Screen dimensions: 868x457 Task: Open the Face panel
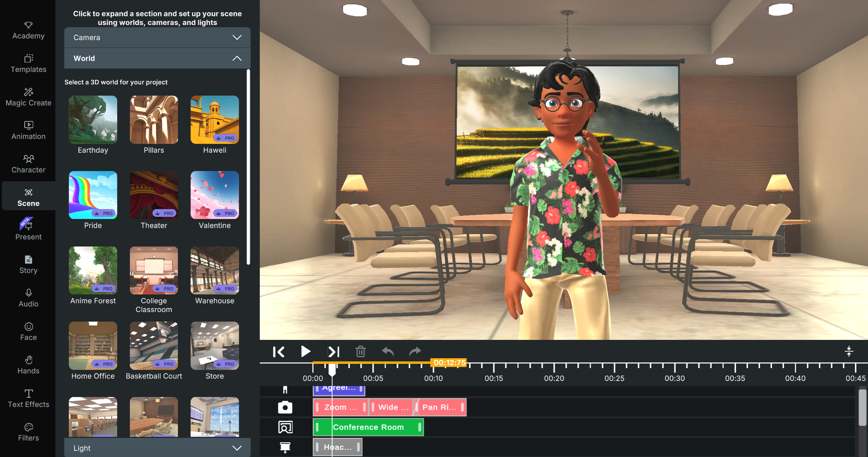click(x=28, y=331)
